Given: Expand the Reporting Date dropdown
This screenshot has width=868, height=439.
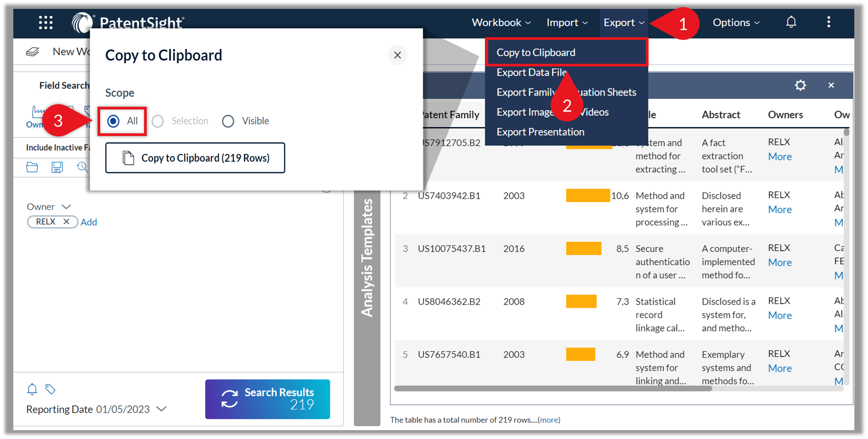Looking at the screenshot, I should [x=162, y=409].
